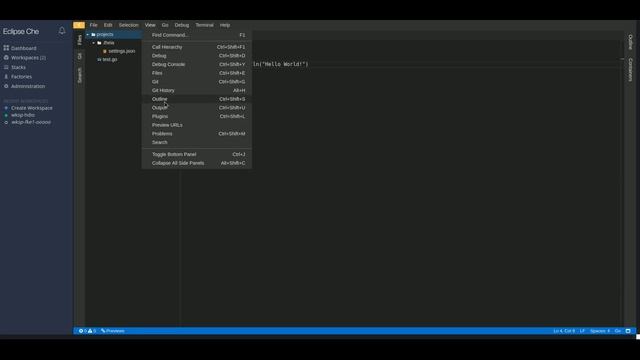Click the Administration gear icon
The height and width of the screenshot is (360, 640).
(6, 86)
